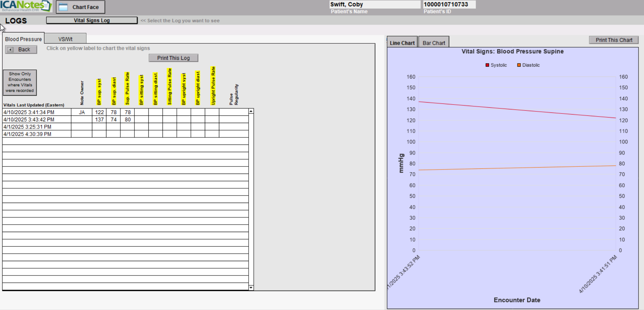Image resolution: width=644 pixels, height=310 pixels.
Task: Click the Patient's Name field
Action: click(374, 4)
